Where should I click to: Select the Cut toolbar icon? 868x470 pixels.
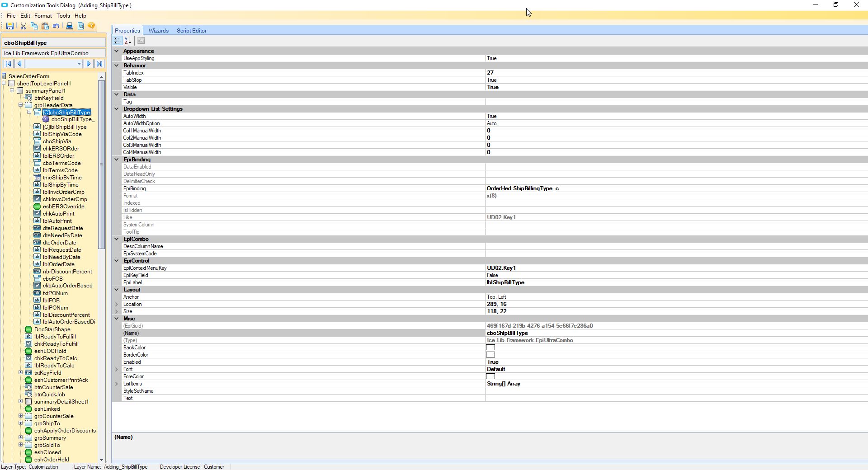pos(23,26)
